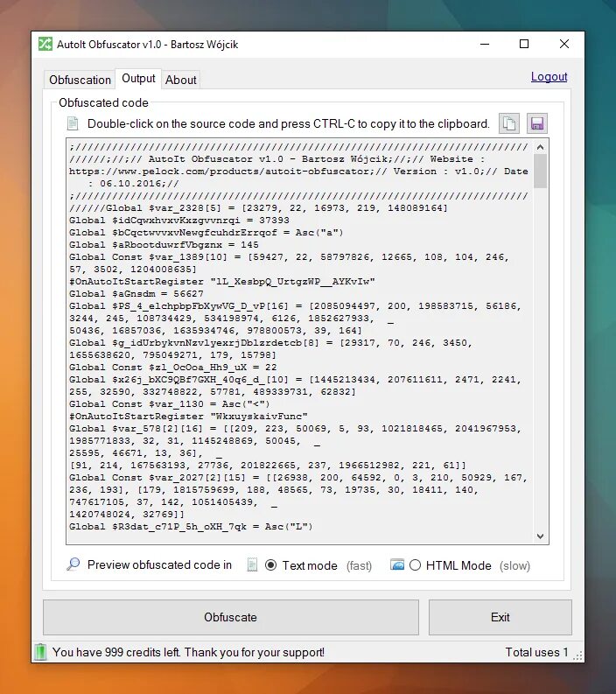
Task: Minimize the AutoIt Obfuscator window
Action: click(485, 45)
